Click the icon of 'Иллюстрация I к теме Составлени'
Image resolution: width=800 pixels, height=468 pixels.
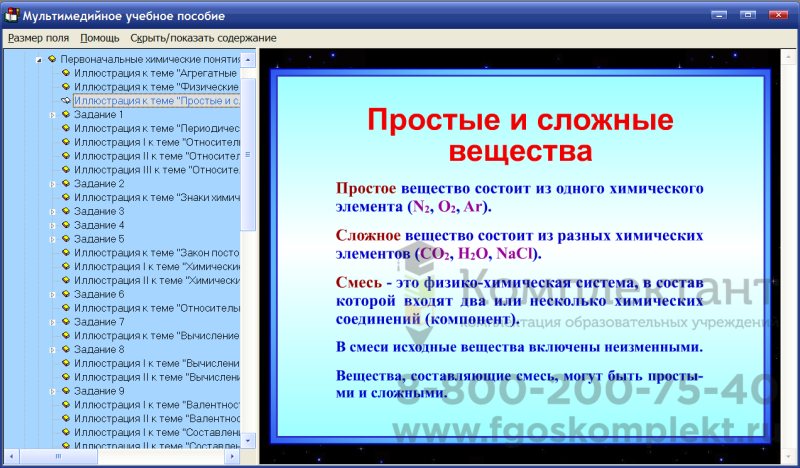(66, 432)
